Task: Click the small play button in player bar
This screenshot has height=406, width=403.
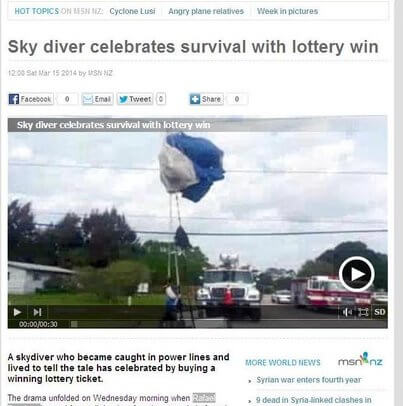Action: [x=17, y=312]
